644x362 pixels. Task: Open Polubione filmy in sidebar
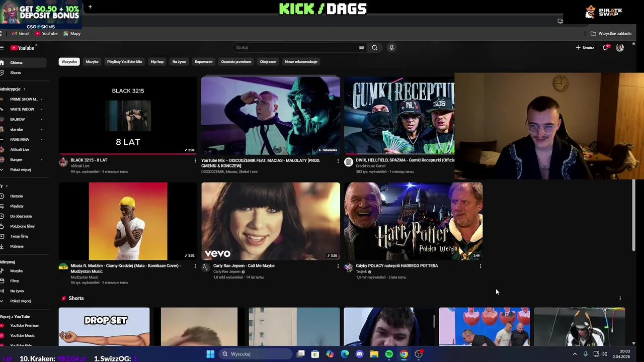coord(23,226)
